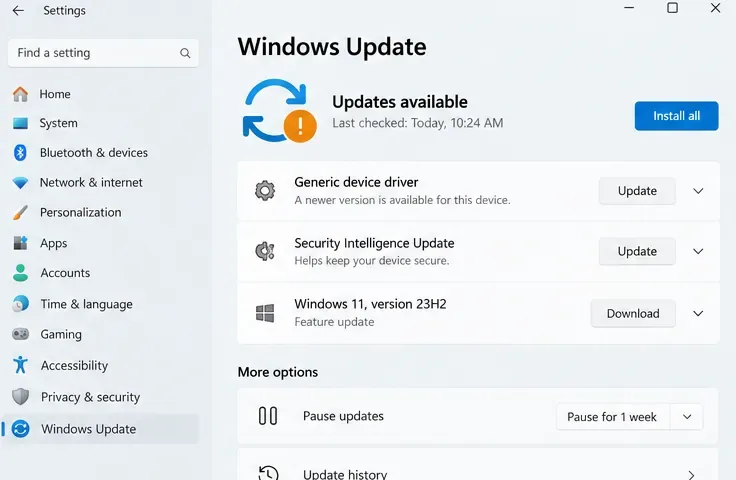Click the Update history row label
736x480 pixels.
click(345, 474)
